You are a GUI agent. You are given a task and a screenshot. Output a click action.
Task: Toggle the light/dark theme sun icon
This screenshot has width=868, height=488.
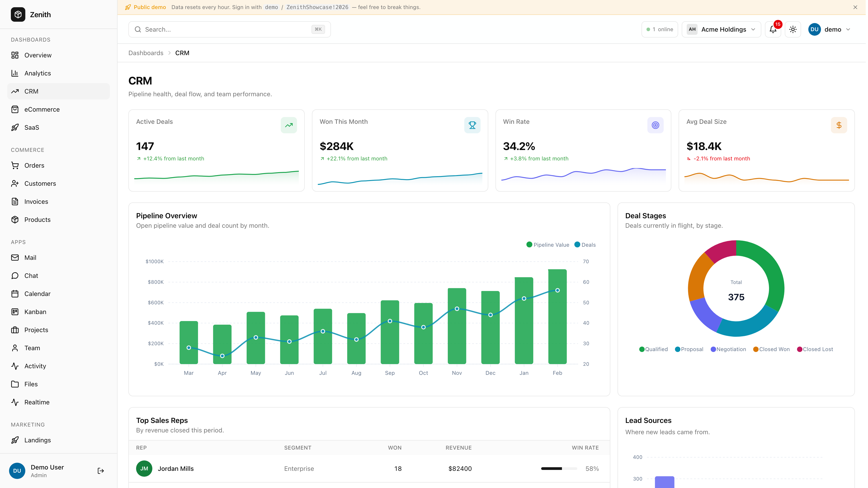coord(793,29)
